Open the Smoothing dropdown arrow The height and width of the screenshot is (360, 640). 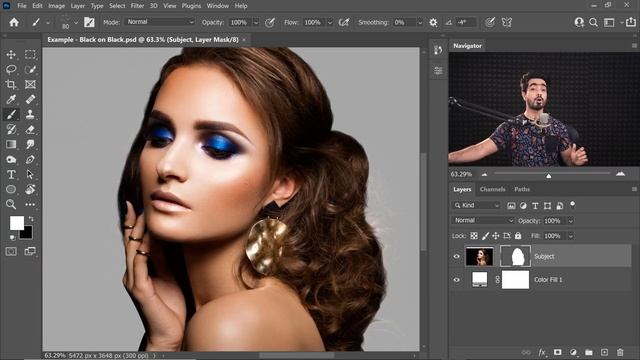420,22
